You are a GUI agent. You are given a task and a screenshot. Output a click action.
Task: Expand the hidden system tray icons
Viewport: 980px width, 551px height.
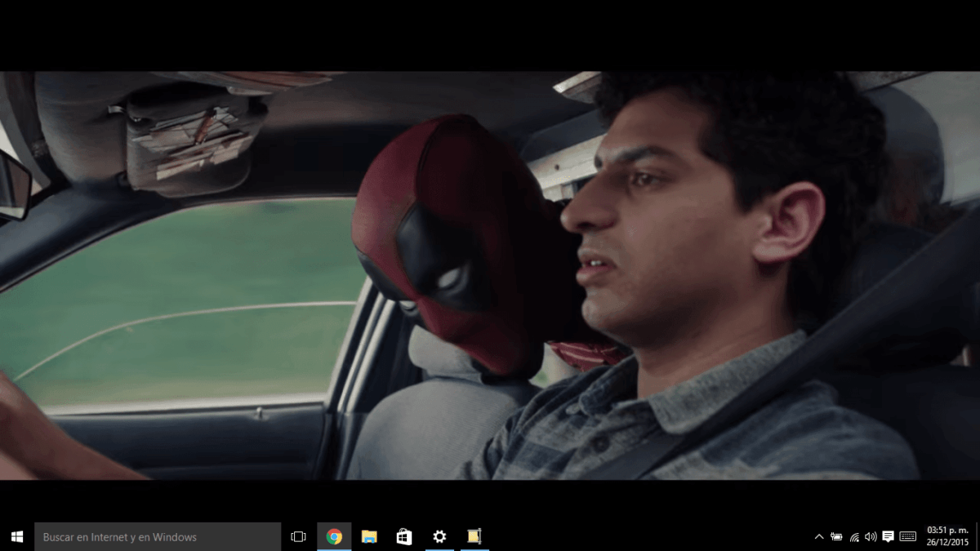pyautogui.click(x=819, y=536)
